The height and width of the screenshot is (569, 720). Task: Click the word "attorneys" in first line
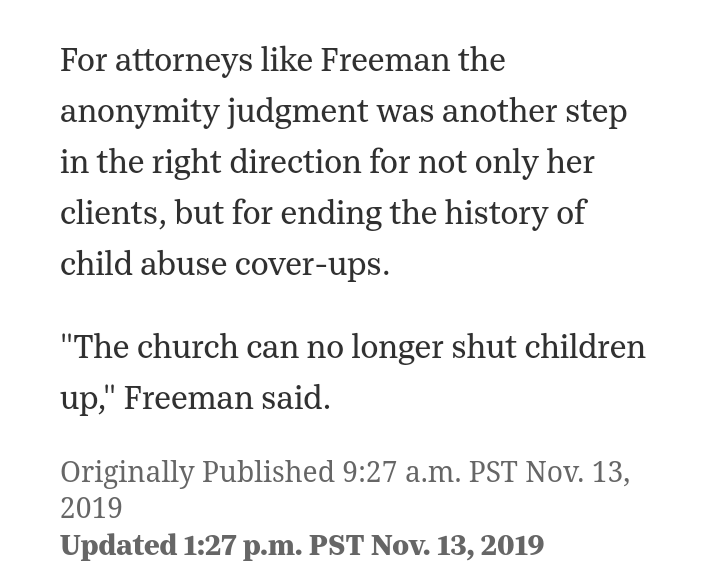(184, 62)
